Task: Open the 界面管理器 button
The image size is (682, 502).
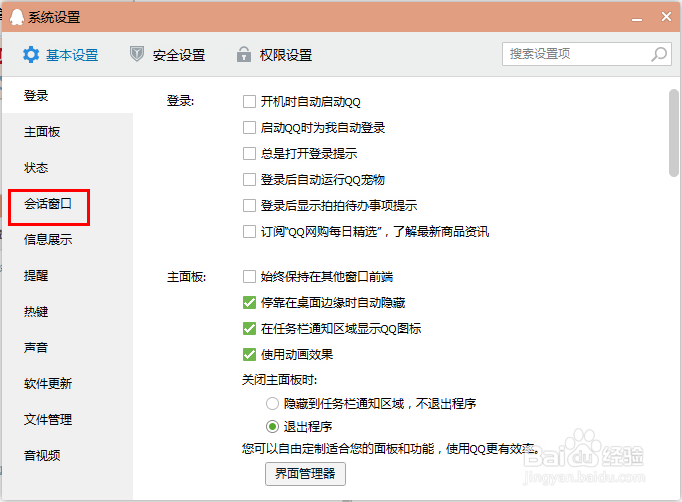Action: [x=305, y=474]
